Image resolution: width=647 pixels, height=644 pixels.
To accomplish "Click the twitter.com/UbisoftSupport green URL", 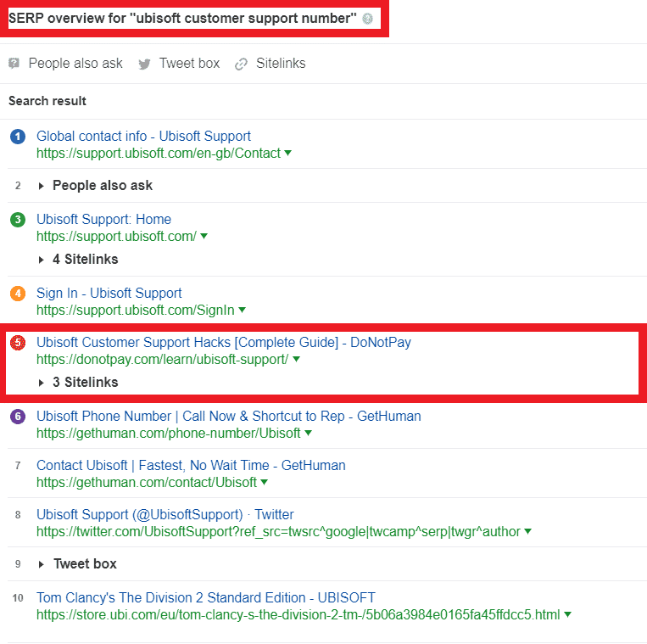I will (x=278, y=531).
